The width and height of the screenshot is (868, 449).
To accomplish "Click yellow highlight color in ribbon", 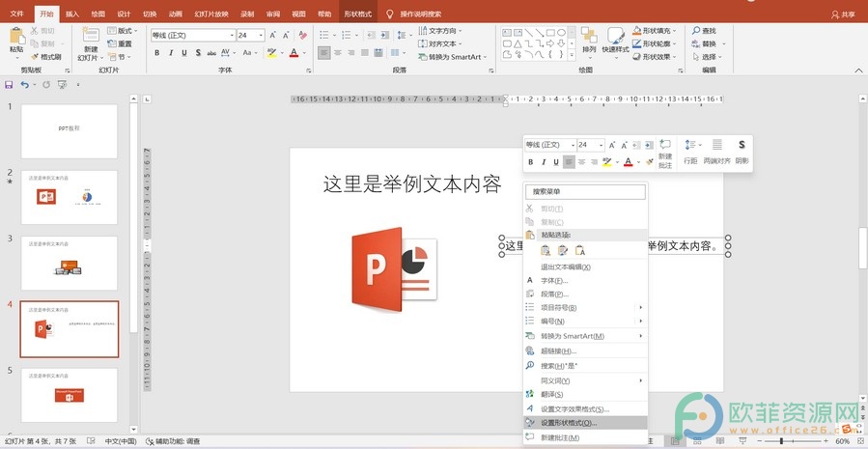I will (271, 52).
